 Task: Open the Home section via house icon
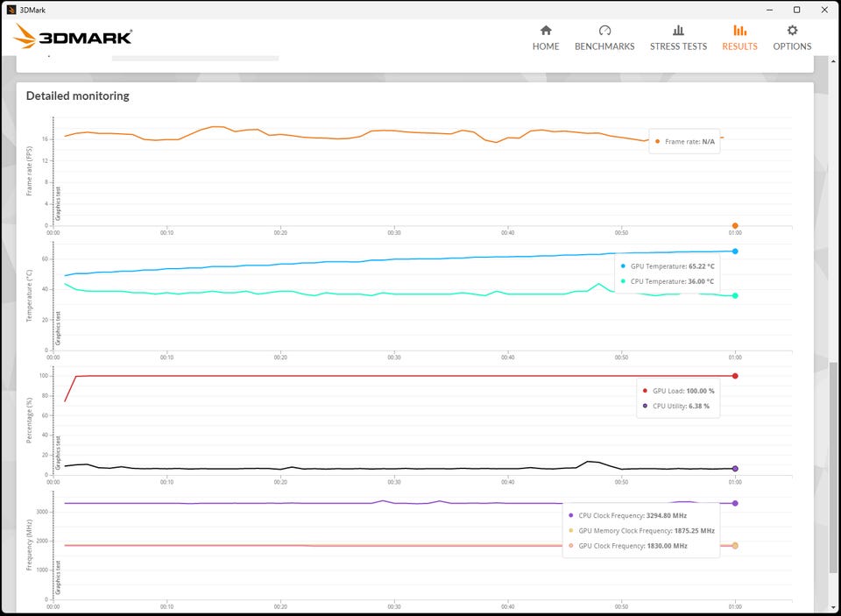point(546,30)
